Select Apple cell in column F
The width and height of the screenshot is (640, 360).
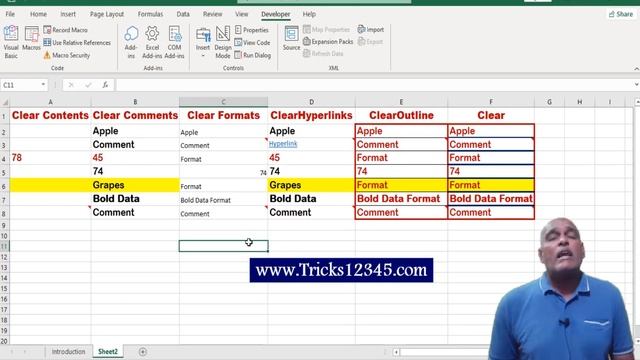click(491, 131)
